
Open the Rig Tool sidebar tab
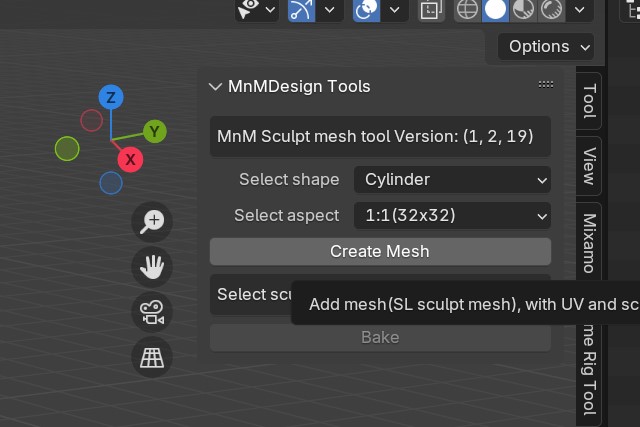click(x=589, y=376)
